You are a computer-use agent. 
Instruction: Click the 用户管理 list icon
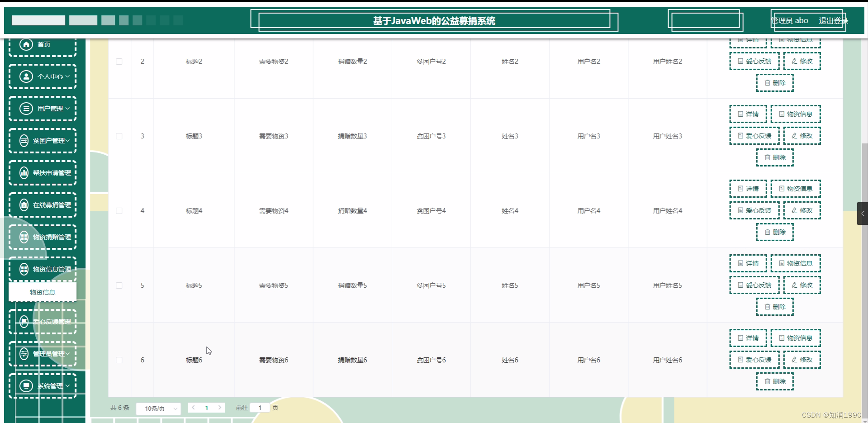[x=26, y=108]
